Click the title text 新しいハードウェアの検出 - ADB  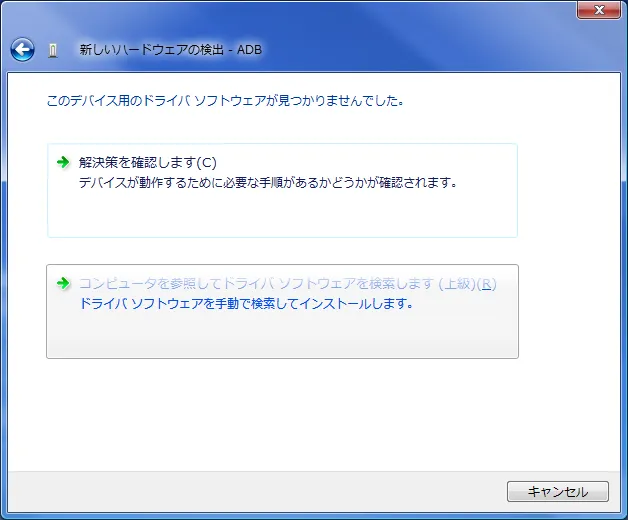click(x=171, y=50)
